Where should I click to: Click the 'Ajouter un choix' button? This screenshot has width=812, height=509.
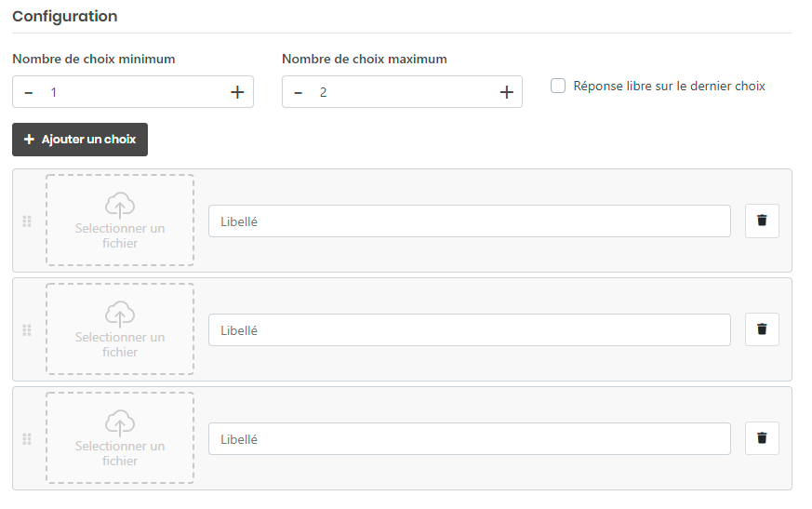[80, 140]
